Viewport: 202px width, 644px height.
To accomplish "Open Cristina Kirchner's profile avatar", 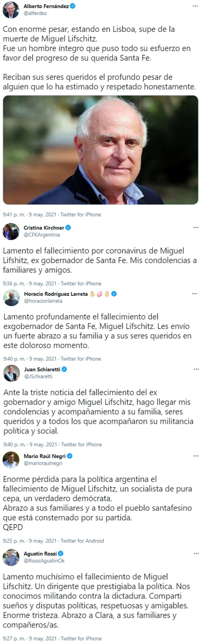I will point(11,231).
